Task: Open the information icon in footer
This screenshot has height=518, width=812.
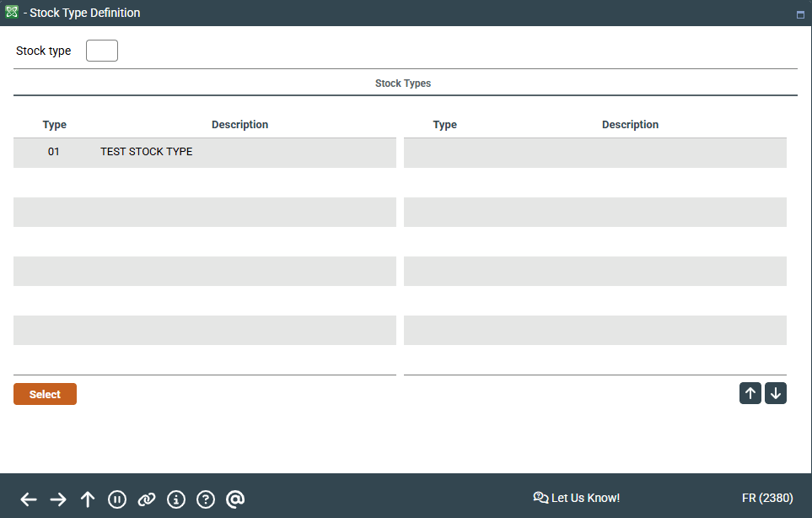Action: point(176,499)
